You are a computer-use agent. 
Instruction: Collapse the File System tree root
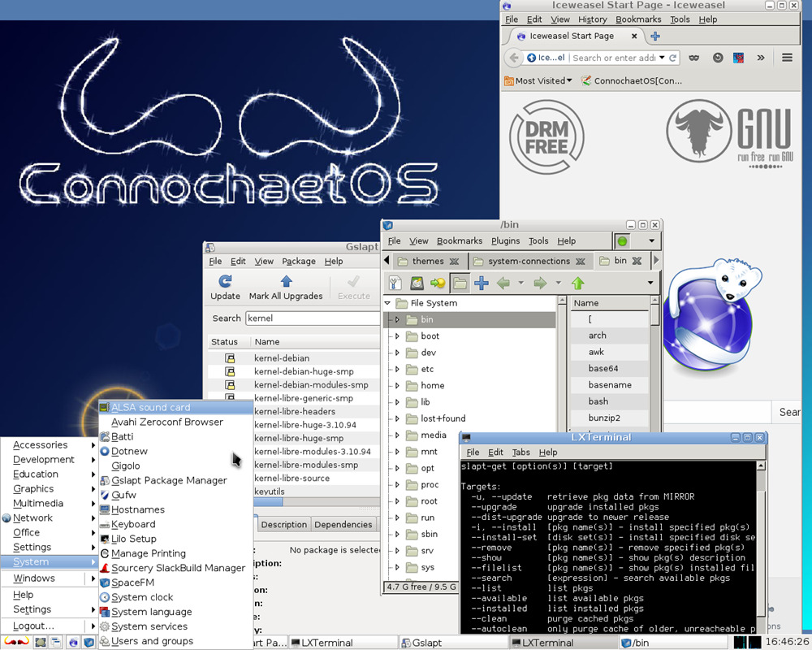tap(389, 303)
